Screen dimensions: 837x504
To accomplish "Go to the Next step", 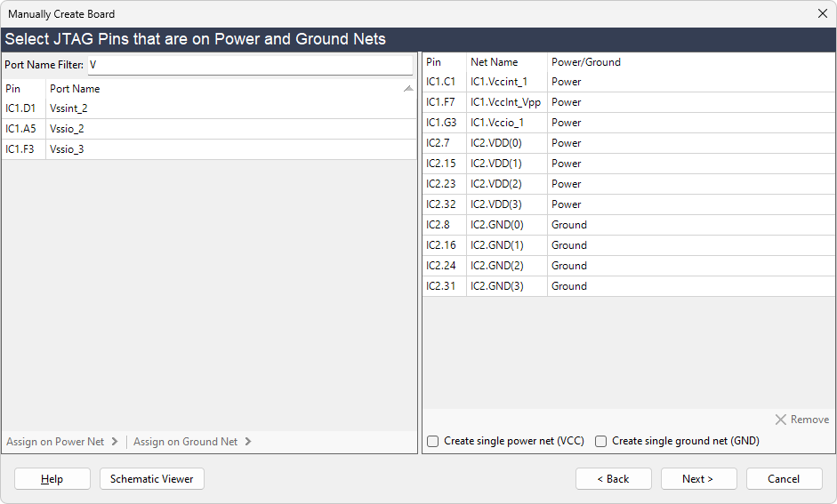I will [698, 479].
